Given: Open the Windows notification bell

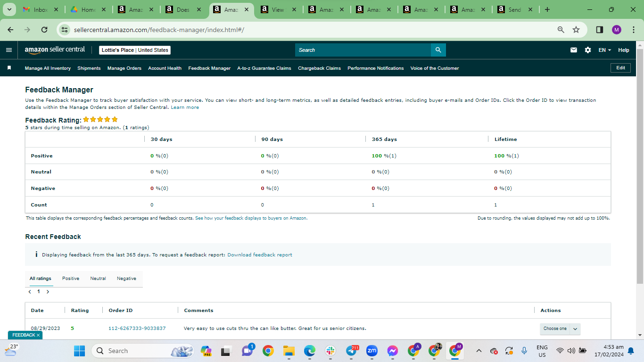Looking at the screenshot, I should coord(631,351).
